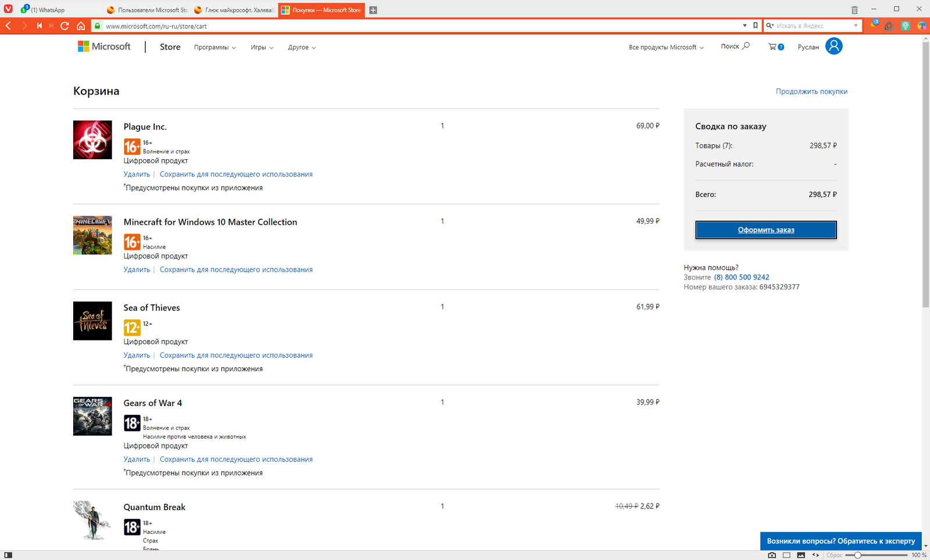Image resolution: width=930 pixels, height=560 pixels.
Task: Open the expert chat Возникли вопросы banner
Action: point(840,541)
